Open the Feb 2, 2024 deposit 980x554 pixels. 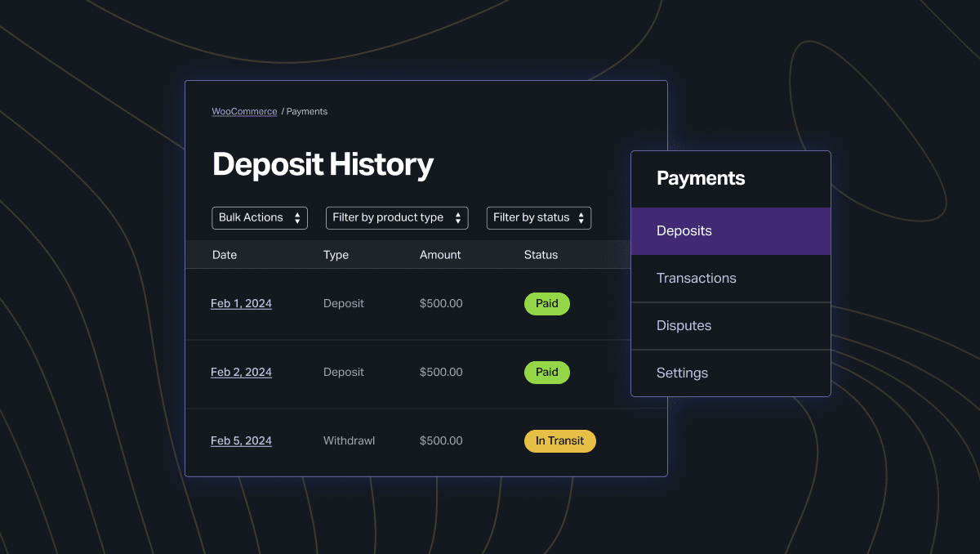[241, 373]
